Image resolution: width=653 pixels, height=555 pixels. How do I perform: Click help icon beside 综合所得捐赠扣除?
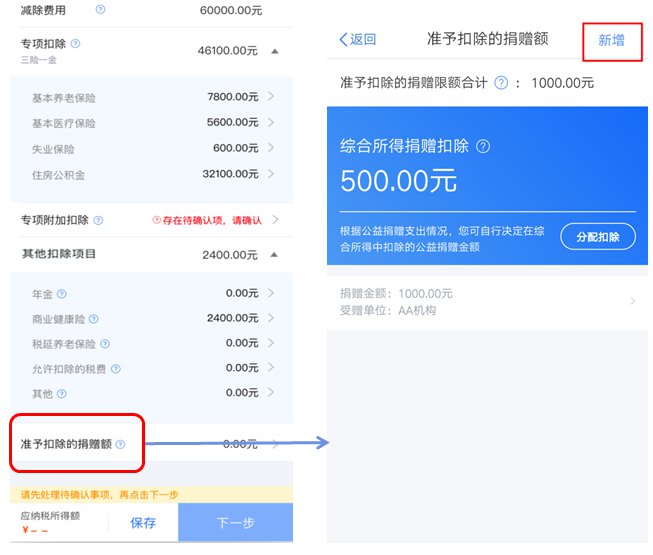coord(484,146)
